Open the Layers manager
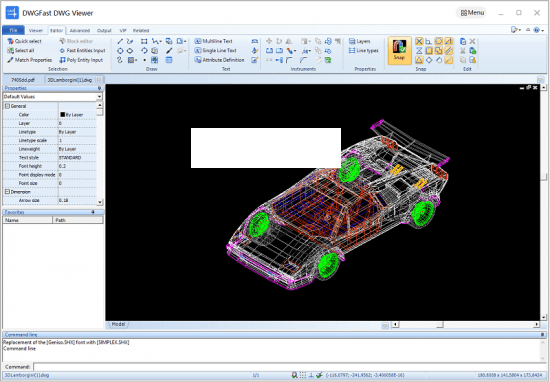The width and height of the screenshot is (550, 382). coord(360,41)
